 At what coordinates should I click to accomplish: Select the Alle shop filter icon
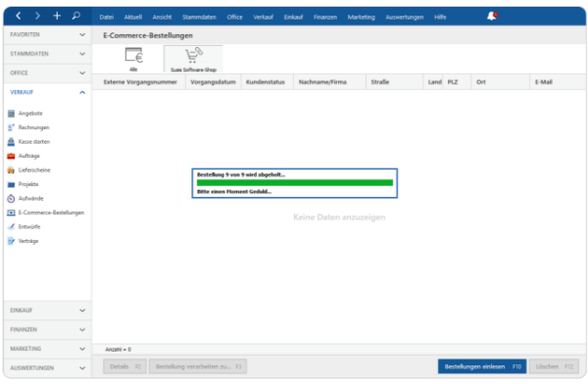[133, 56]
